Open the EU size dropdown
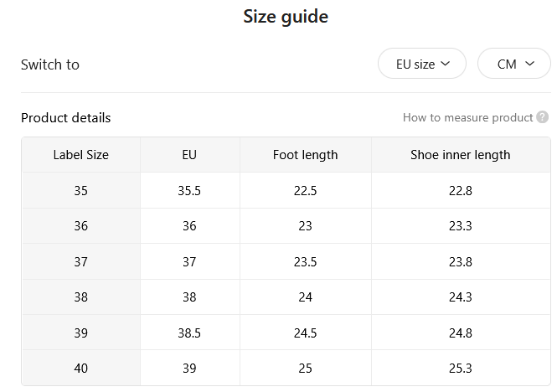 422,64
